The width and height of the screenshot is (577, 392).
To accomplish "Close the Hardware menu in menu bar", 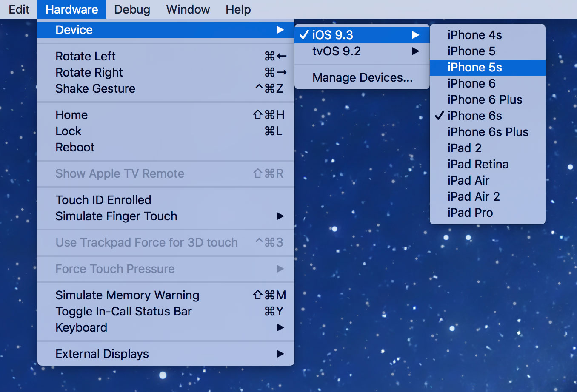I will click(x=71, y=9).
